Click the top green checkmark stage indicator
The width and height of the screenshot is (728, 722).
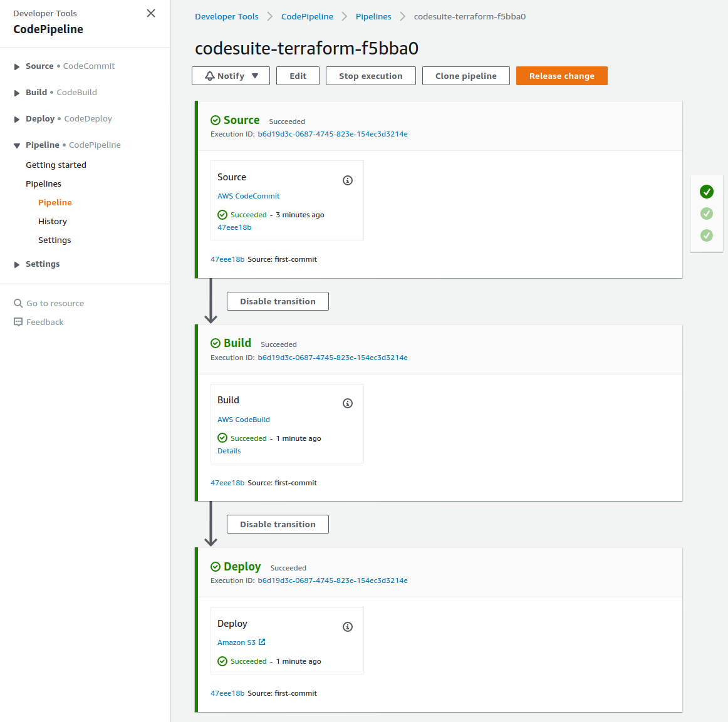[707, 192]
